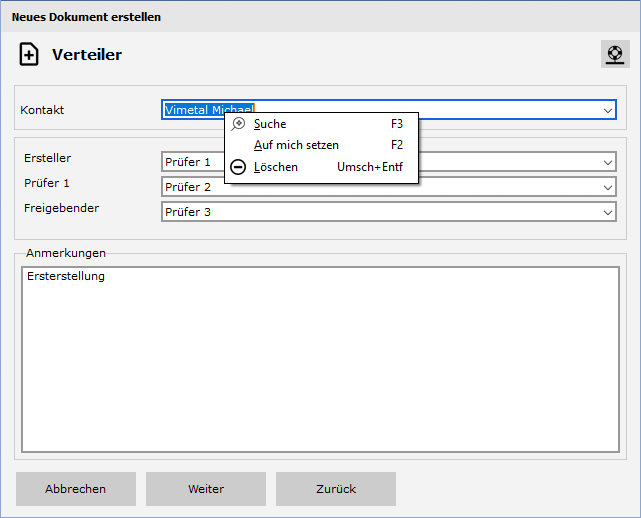Open help via the lifebuoy icon
The image size is (641, 518).
pos(614,54)
